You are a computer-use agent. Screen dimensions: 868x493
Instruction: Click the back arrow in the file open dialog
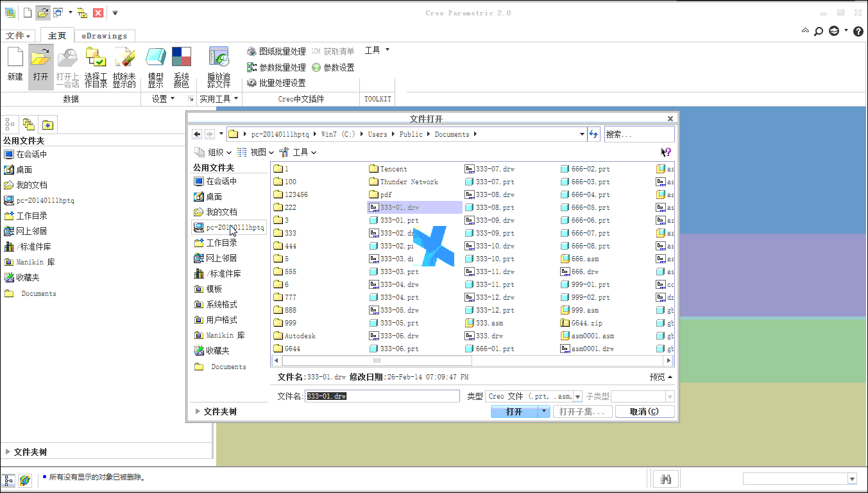pos(198,134)
